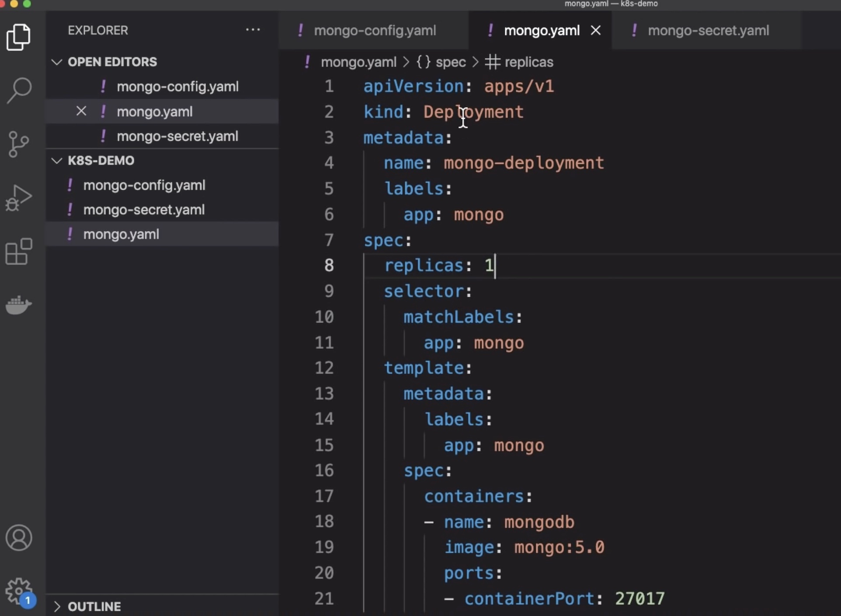Click line number 8 in gutter
The image size is (841, 616).
click(329, 265)
